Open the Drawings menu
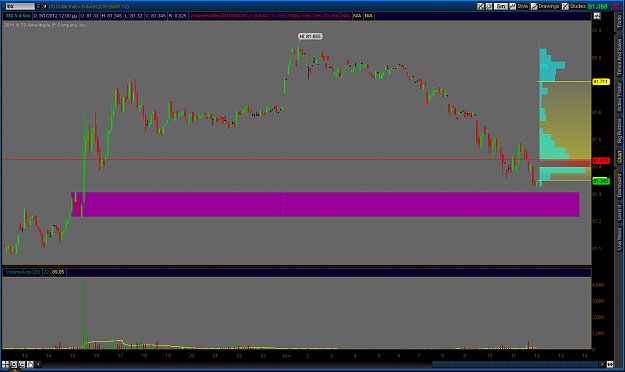 545,6
